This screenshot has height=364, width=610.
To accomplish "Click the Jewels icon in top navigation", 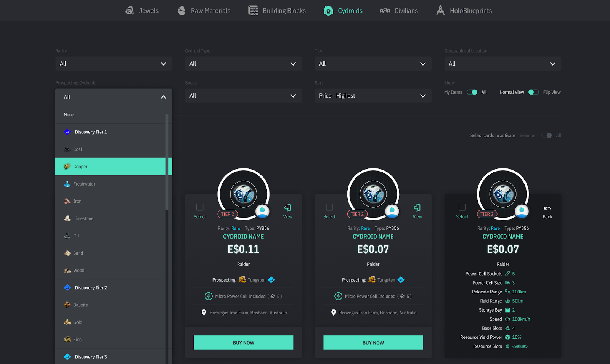I will pos(130,11).
